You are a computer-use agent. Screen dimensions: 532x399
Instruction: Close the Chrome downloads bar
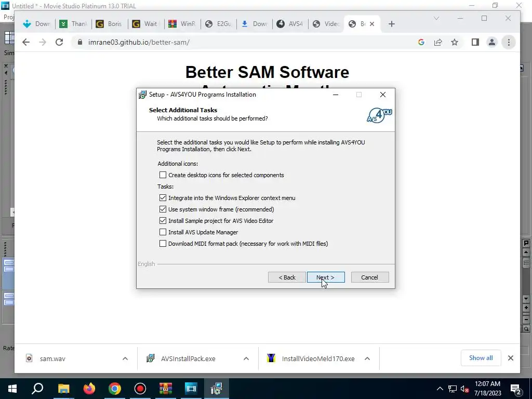click(x=511, y=358)
